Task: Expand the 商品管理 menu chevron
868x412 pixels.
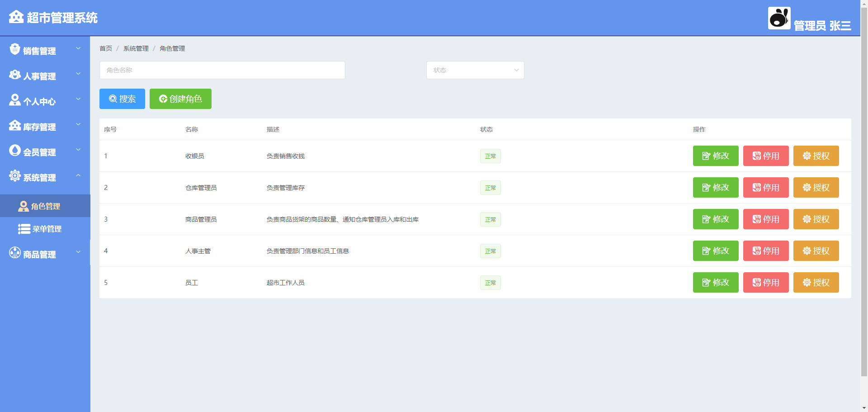Action: (78, 252)
